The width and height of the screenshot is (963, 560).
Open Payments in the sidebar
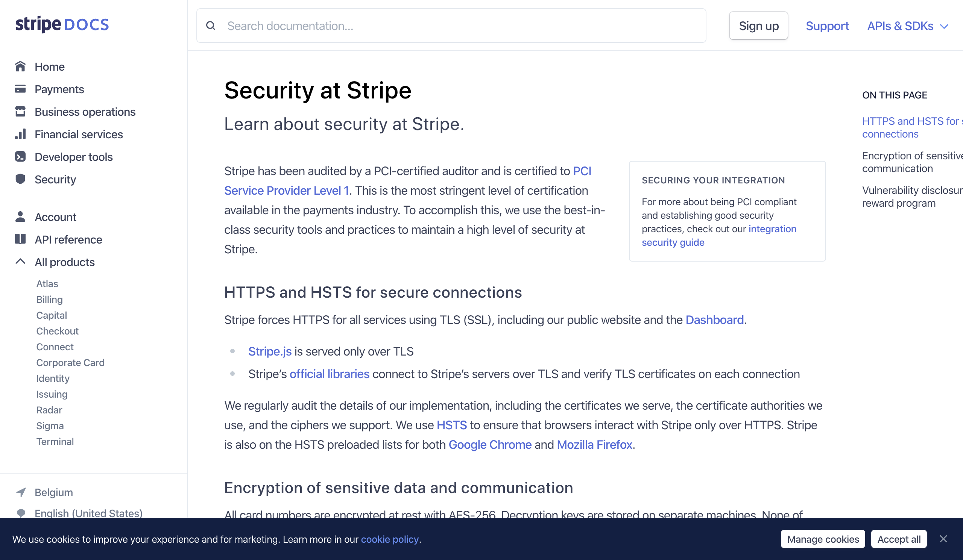(x=59, y=89)
